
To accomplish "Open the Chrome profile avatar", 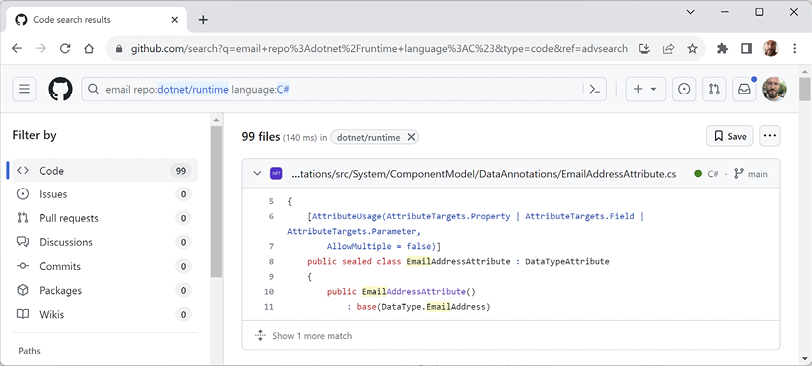I will 771,49.
